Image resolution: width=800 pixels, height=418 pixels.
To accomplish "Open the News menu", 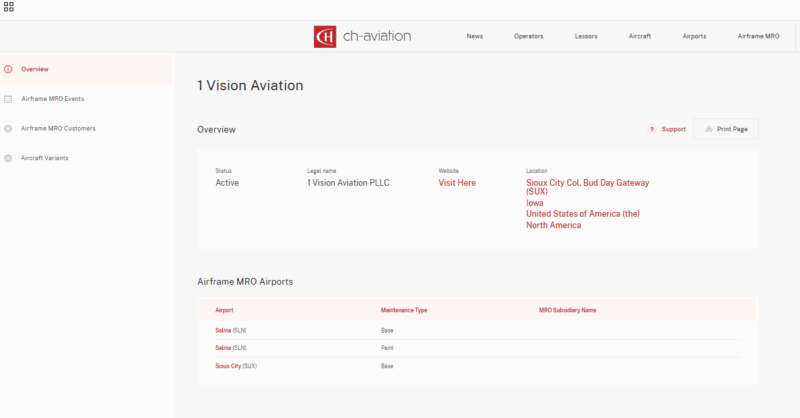I will [x=474, y=36].
